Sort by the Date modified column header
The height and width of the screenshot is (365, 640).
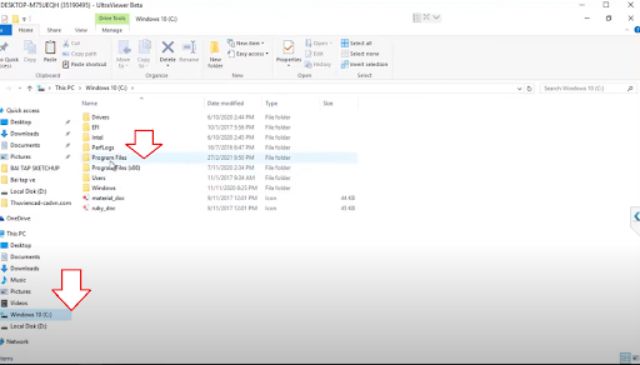click(x=225, y=104)
